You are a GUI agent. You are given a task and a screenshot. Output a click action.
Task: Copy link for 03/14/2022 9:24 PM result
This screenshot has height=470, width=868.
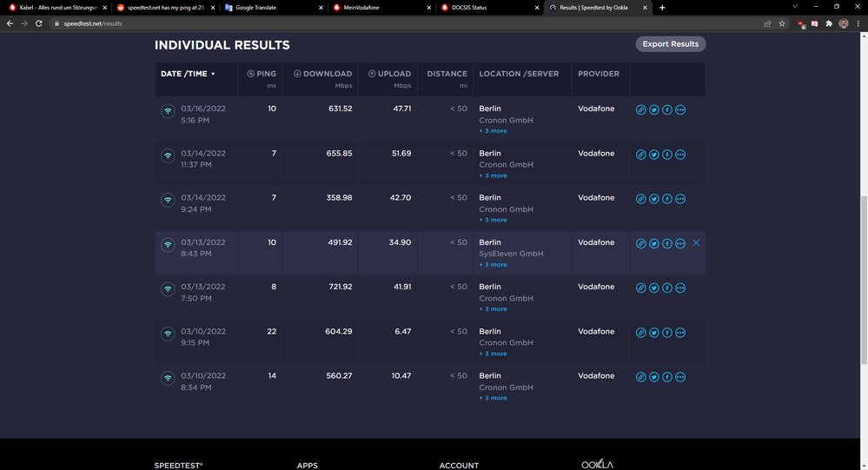640,199
